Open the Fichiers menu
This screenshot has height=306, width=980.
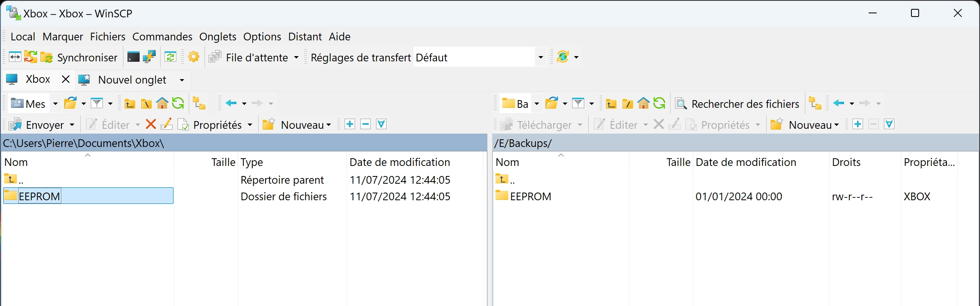coord(108,37)
